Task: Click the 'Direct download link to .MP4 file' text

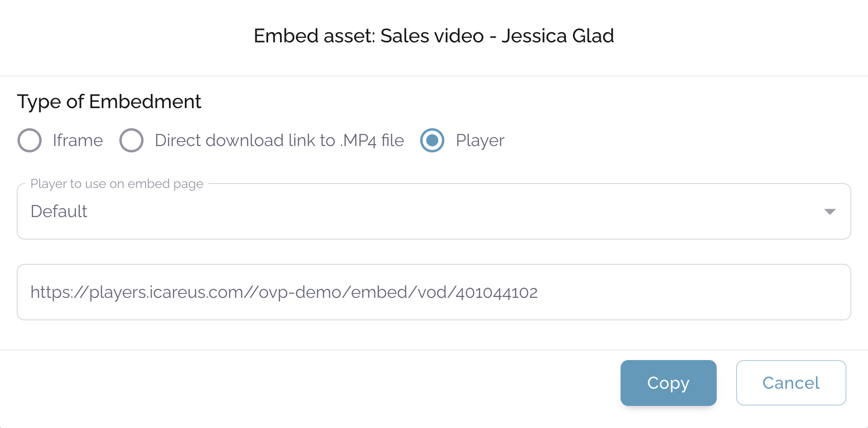Action: [x=279, y=140]
